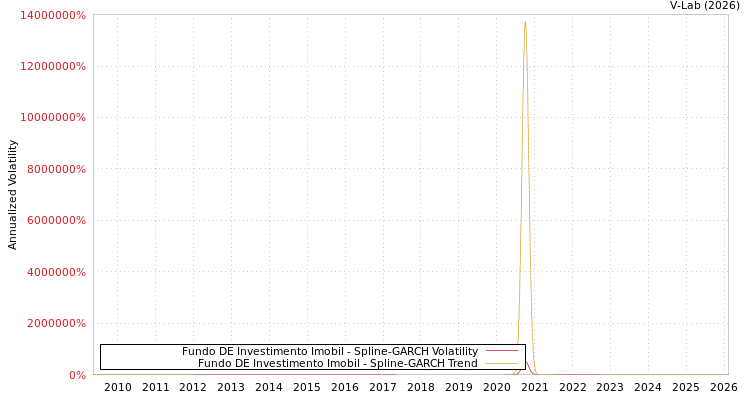Click the Annualized Volatility axis title
Screen dimensions: 750x400
pos(12,195)
